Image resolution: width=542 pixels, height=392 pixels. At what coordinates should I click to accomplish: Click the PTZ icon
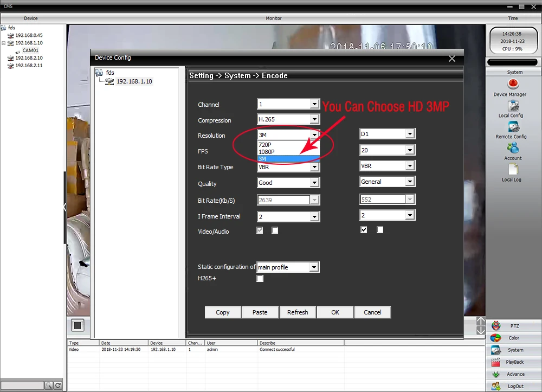(x=496, y=326)
